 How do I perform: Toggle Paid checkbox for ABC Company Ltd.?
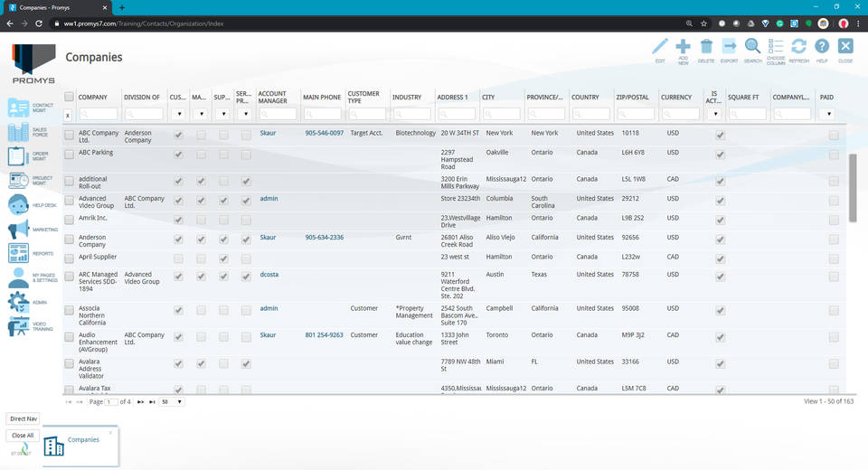tap(834, 135)
